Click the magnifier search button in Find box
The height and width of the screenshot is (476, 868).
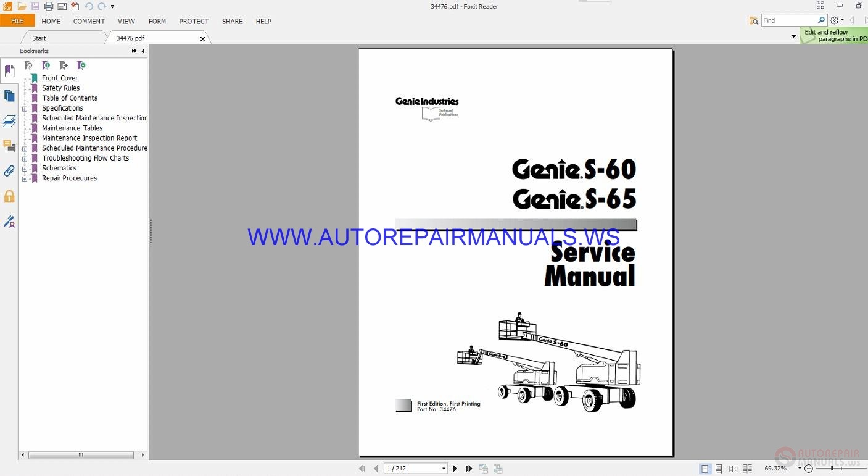tap(821, 20)
